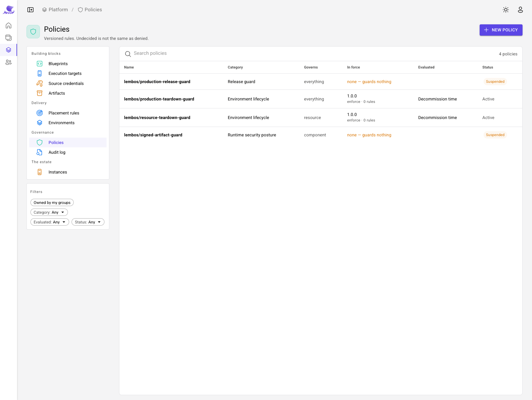Select the Platform layers rail icon
Viewport: 532px width, 400px height.
pos(9,50)
